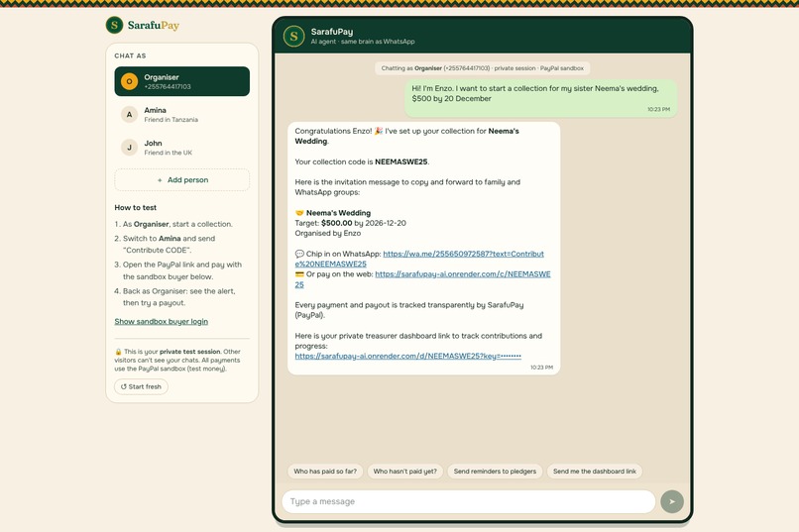799x532 pixels.
Task: Click the SarafuPay avatar in chat header
Action: (x=294, y=36)
